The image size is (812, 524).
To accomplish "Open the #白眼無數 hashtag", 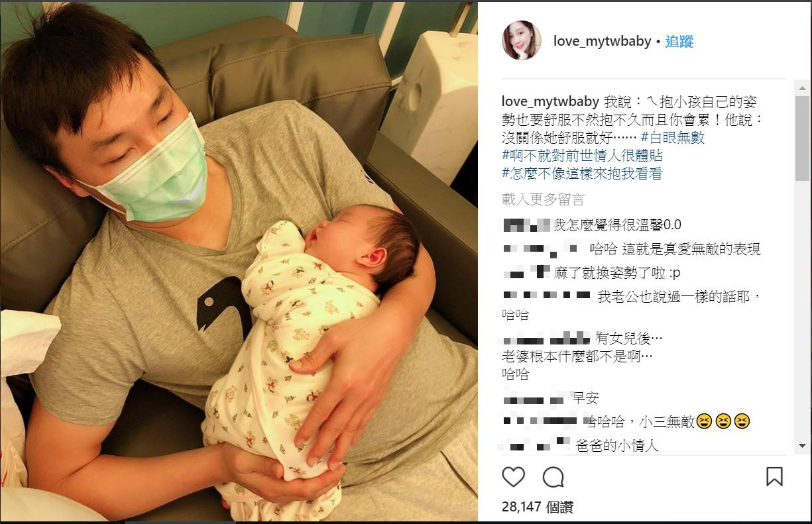I will (673, 138).
